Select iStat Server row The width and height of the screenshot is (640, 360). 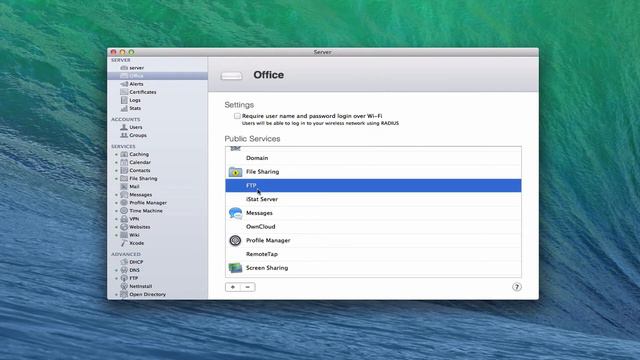(373, 199)
